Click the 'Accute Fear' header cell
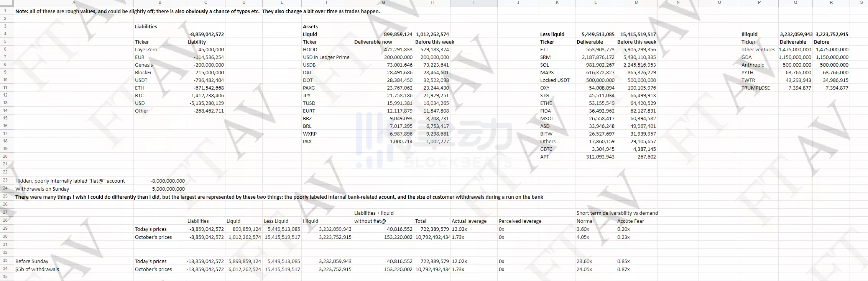Viewport: 868px width, 281px height. tap(630, 221)
